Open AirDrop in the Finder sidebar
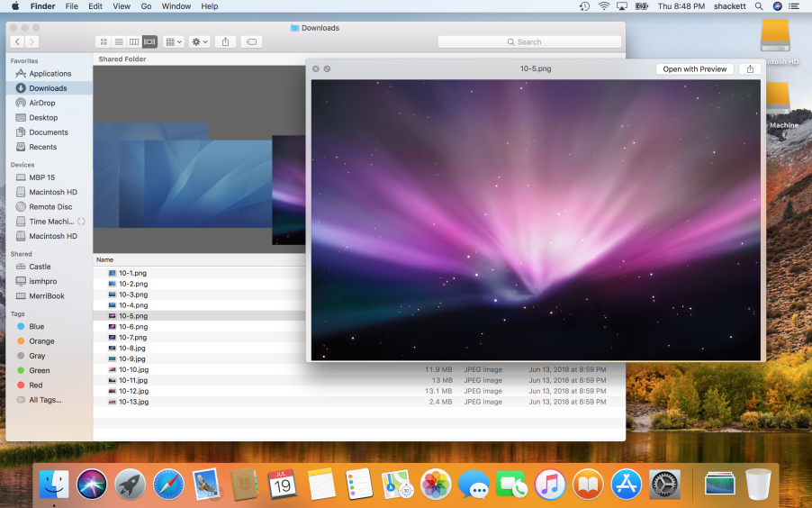812x508 pixels. point(41,103)
